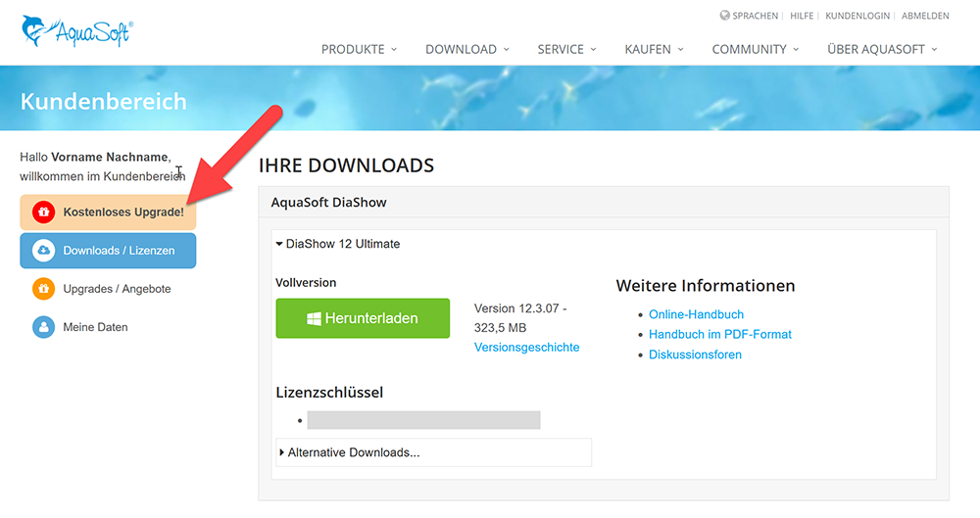Image resolution: width=980 pixels, height=518 pixels.
Task: Open the Über AquaSoft menu
Action: click(882, 49)
